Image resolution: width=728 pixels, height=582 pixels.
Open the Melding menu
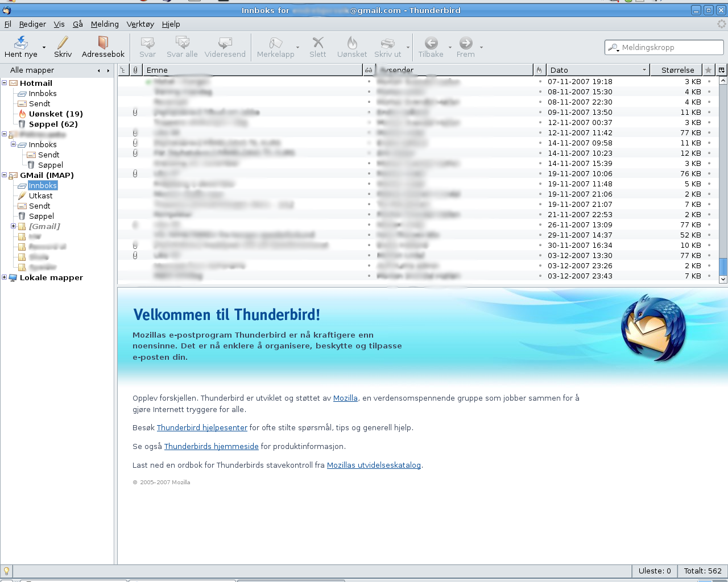105,24
